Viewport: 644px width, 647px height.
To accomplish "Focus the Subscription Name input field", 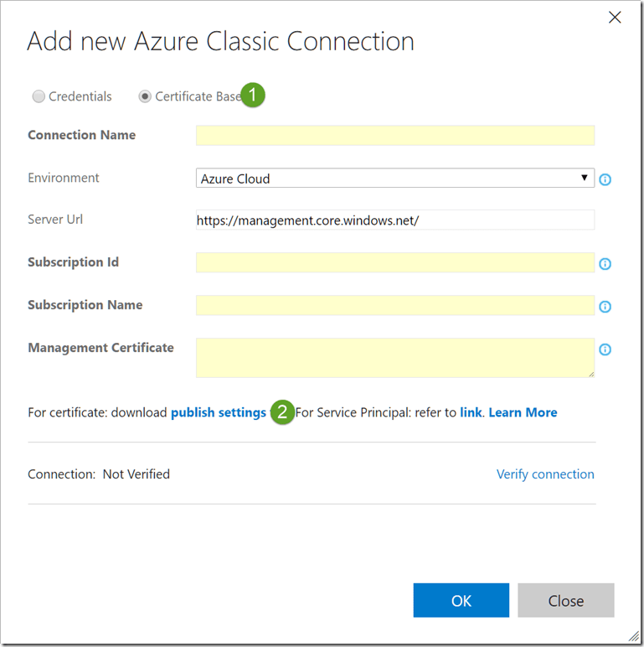I will coord(394,305).
